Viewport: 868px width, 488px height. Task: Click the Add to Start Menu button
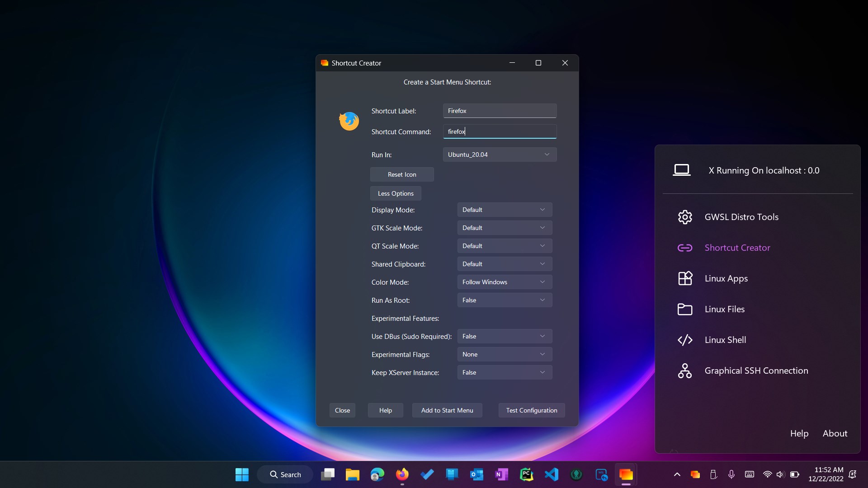[x=447, y=410]
